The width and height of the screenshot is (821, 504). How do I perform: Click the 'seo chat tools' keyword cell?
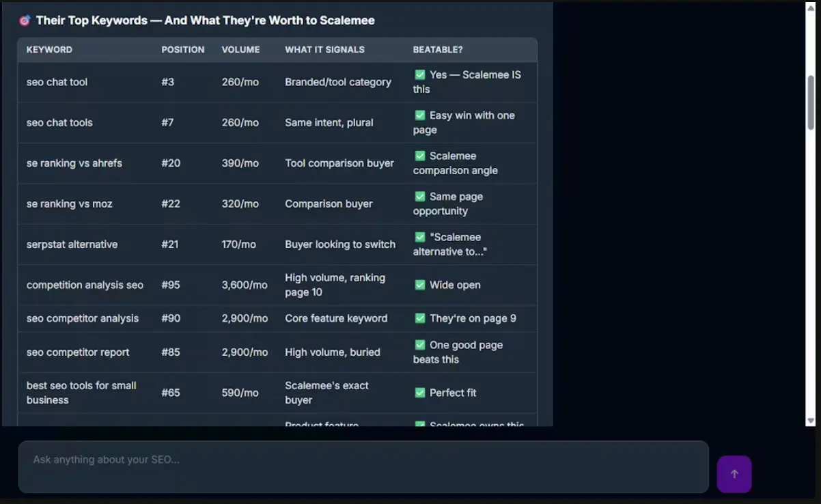[x=59, y=123]
